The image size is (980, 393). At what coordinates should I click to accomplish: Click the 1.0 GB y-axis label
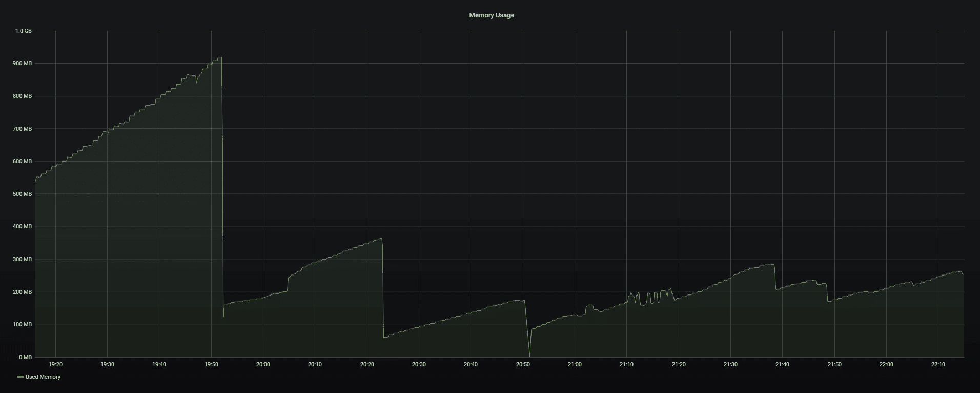click(x=24, y=31)
